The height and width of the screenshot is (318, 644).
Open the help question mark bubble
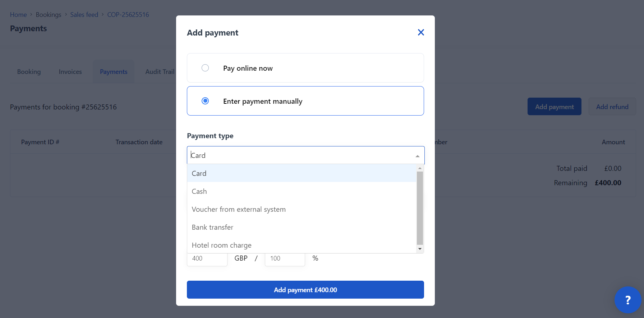coord(628,300)
